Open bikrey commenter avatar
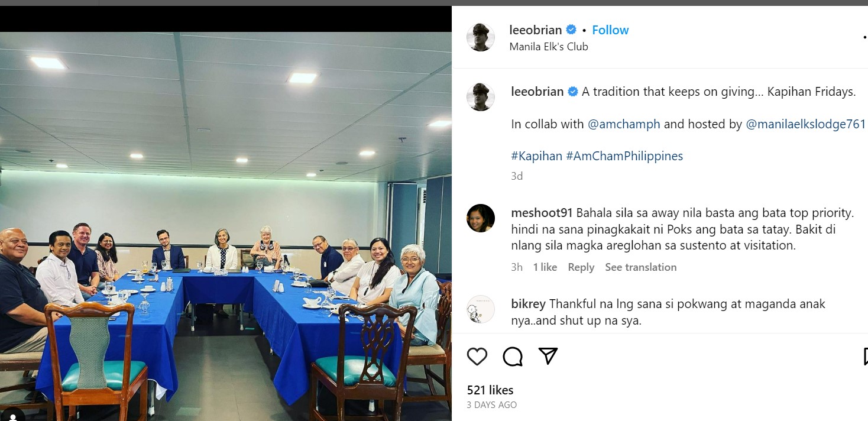This screenshot has width=868, height=421. pos(480,309)
